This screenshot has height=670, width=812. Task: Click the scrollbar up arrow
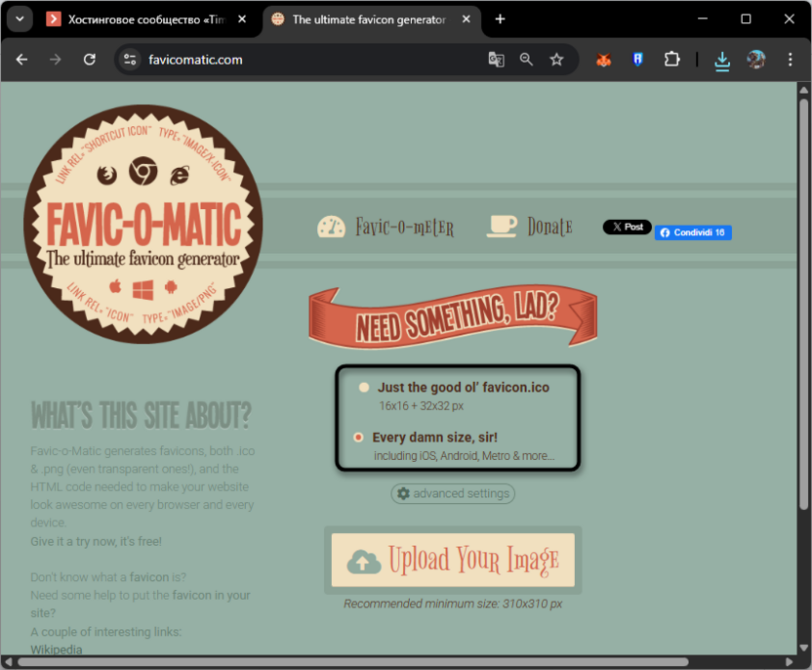803,90
